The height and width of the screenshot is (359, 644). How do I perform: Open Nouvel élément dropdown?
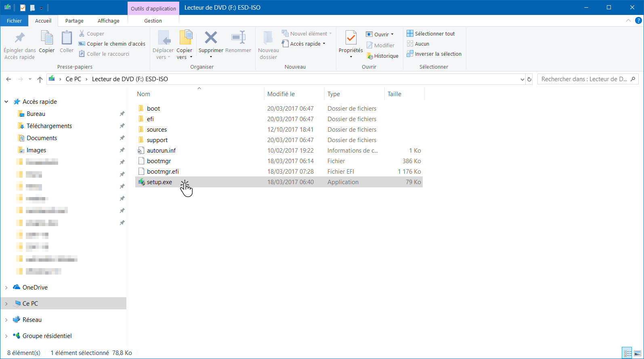[x=307, y=34]
